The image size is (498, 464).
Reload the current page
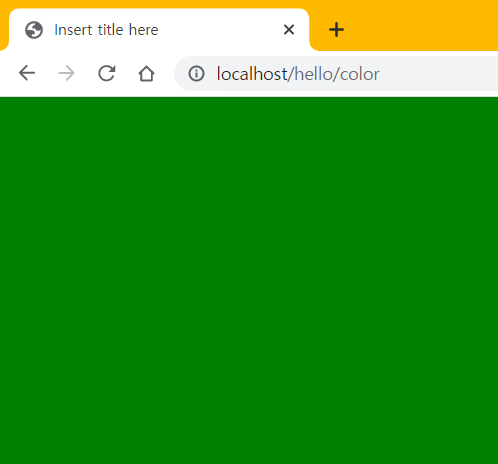point(107,73)
